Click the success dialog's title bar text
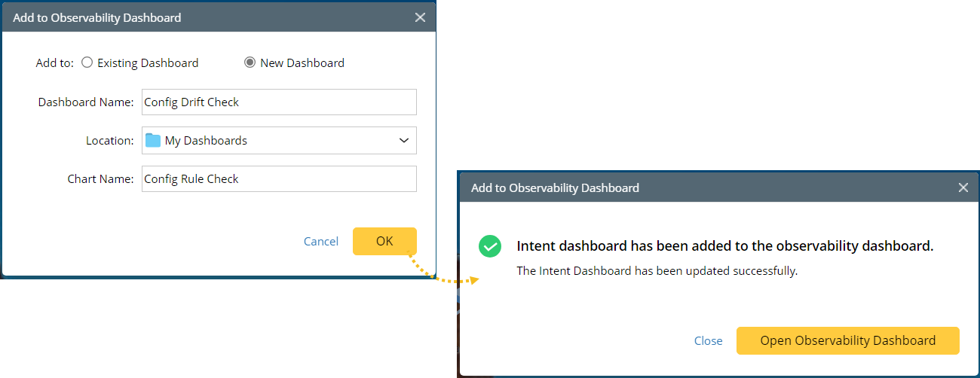 pos(555,187)
